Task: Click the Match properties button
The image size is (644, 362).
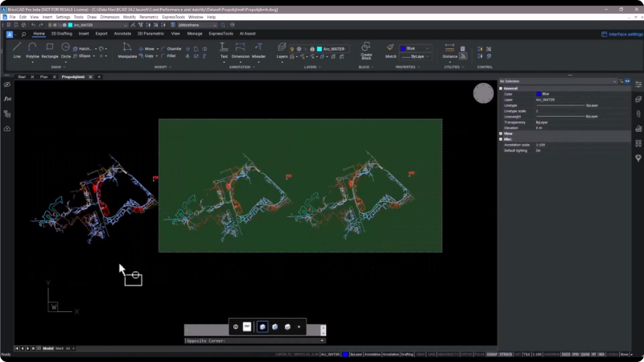Action: point(390,50)
